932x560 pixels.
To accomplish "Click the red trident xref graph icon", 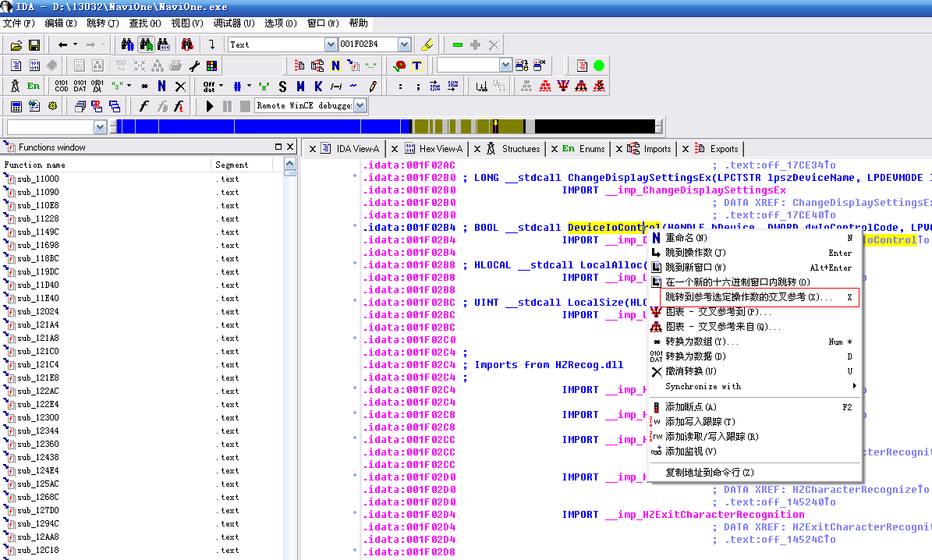I will [563, 87].
